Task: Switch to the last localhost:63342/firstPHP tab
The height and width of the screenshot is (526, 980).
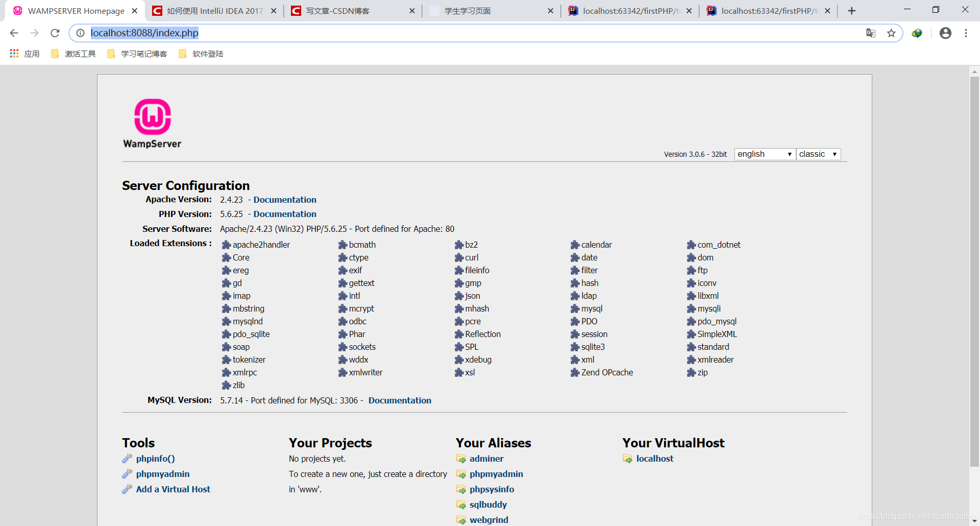Action: 768,11
